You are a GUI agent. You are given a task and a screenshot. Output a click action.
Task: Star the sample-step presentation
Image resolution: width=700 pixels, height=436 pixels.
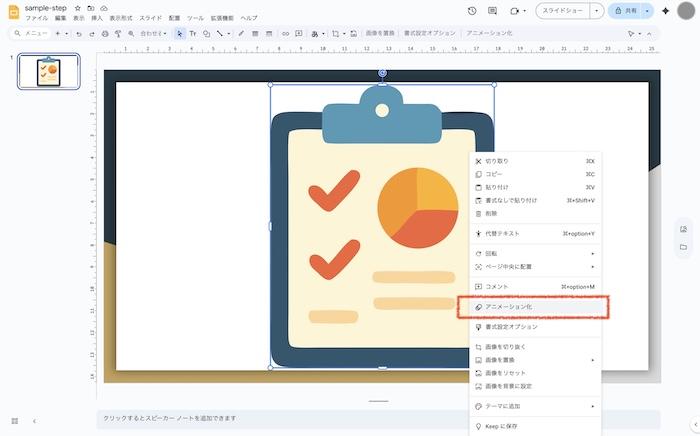tap(78, 7)
